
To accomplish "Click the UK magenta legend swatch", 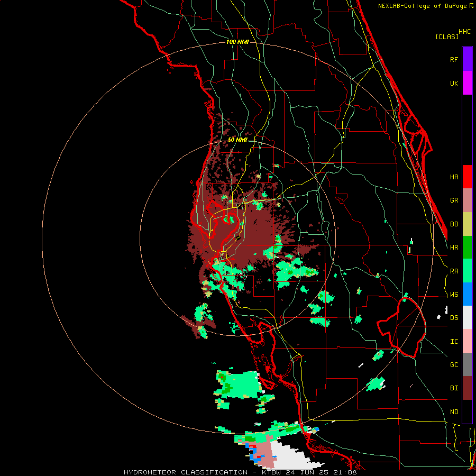I will coord(467,83).
